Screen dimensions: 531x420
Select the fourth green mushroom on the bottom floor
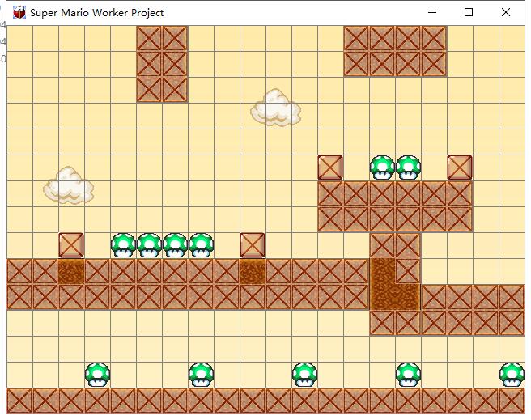click(409, 375)
